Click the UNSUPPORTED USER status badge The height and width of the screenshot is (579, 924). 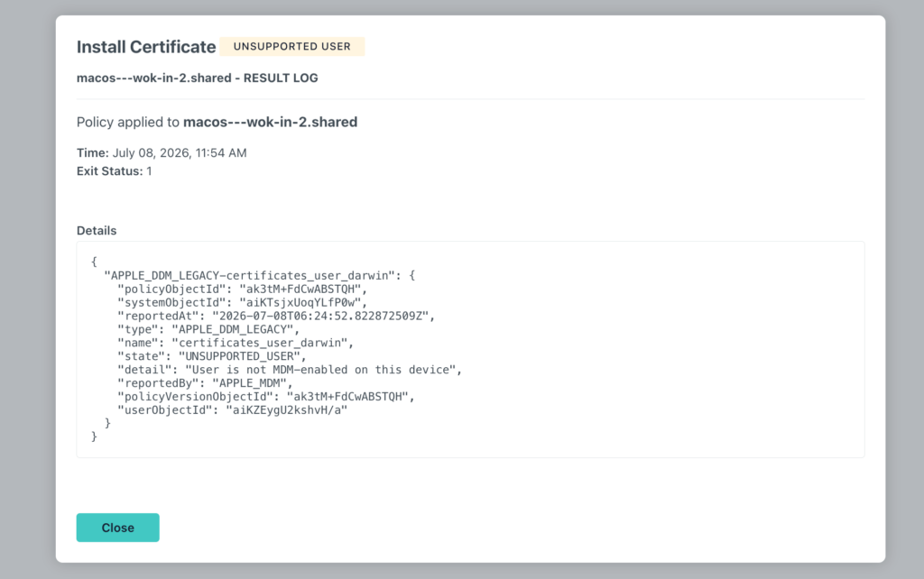(x=291, y=46)
